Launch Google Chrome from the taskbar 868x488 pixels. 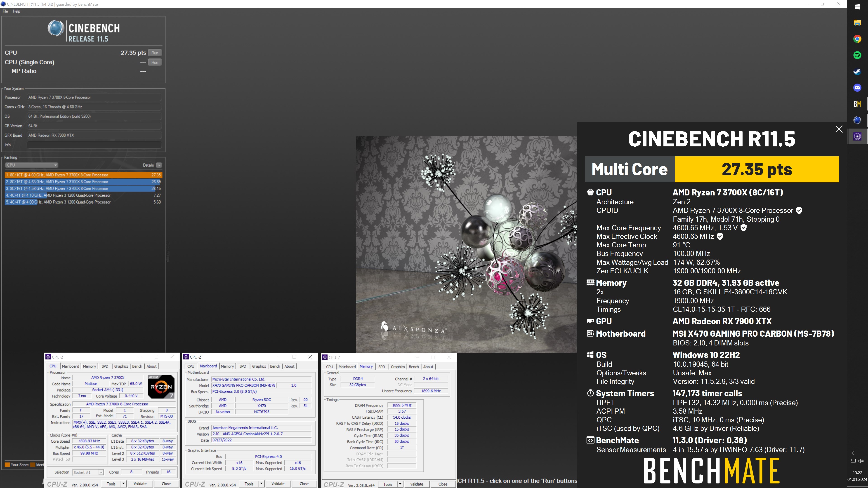click(857, 39)
